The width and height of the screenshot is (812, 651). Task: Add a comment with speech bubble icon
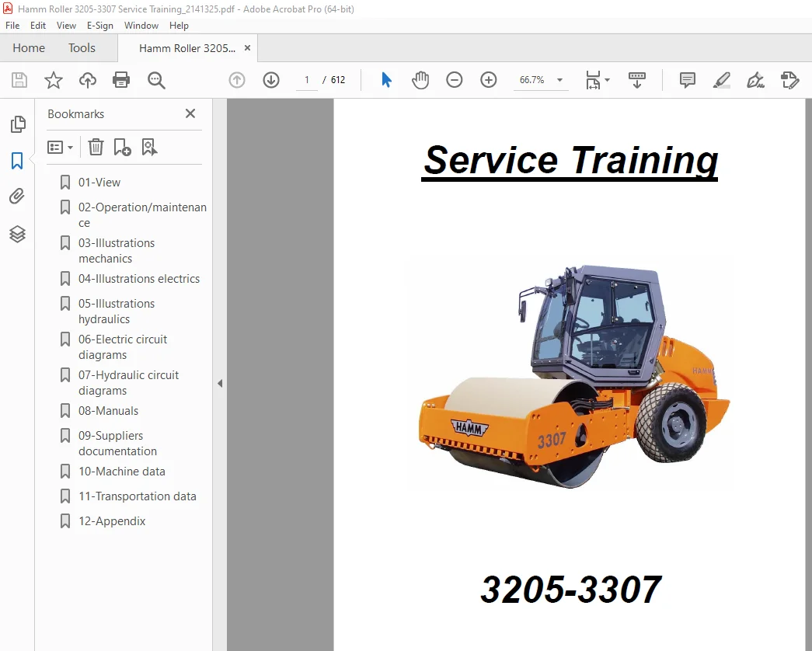[x=687, y=80]
